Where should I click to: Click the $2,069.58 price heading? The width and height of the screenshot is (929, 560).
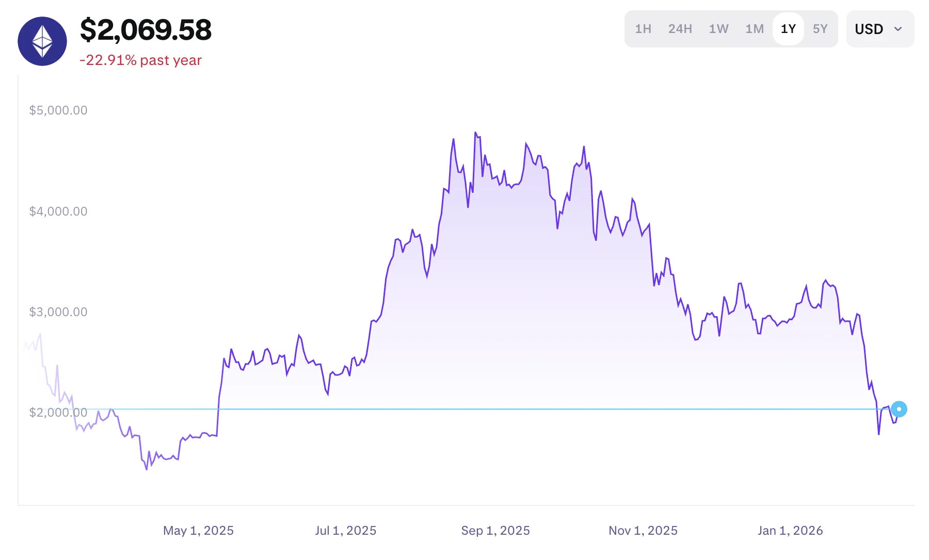tap(146, 31)
